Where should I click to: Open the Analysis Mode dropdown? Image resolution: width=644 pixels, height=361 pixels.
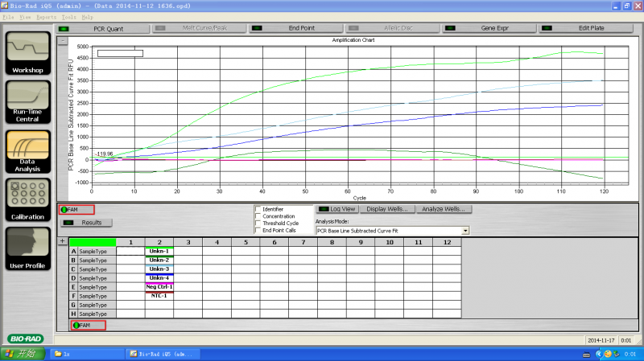coord(465,231)
